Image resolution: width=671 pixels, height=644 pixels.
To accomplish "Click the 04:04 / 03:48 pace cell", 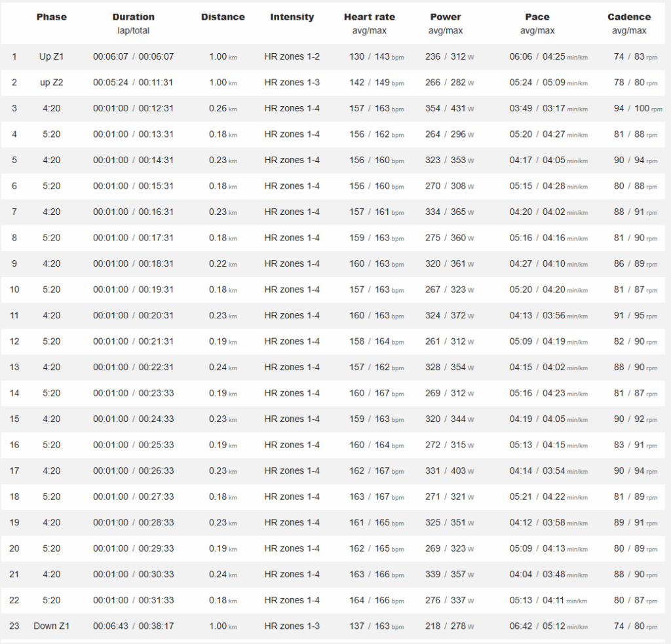I will click(548, 574).
